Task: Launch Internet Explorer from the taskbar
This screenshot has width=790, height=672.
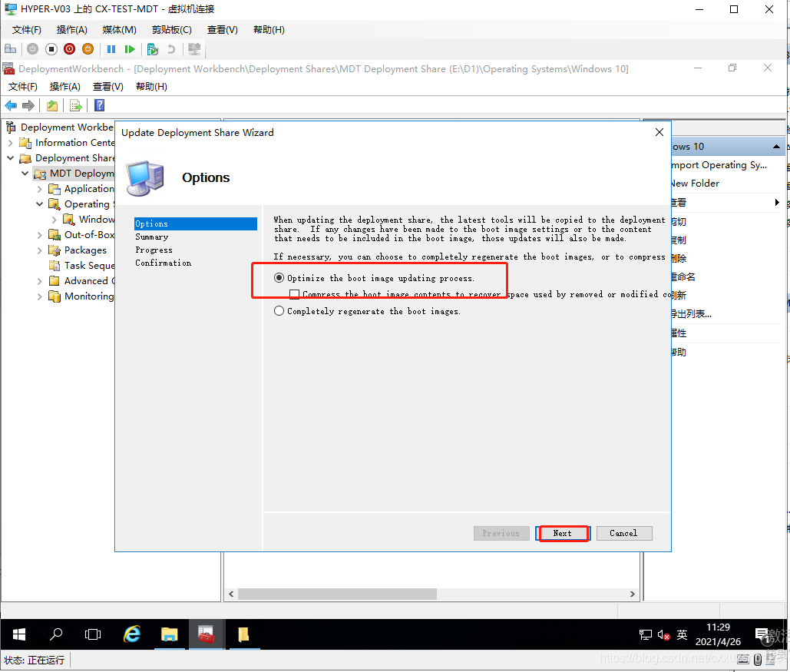Action: (x=132, y=634)
